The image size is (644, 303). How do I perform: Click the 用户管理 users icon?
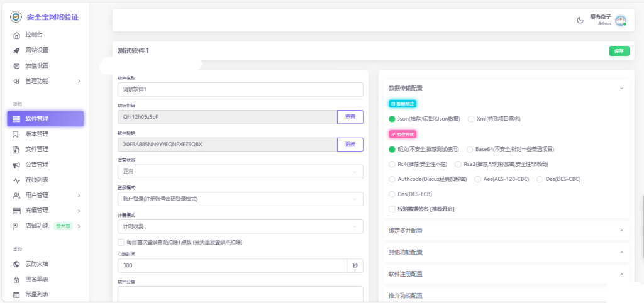tap(16, 195)
